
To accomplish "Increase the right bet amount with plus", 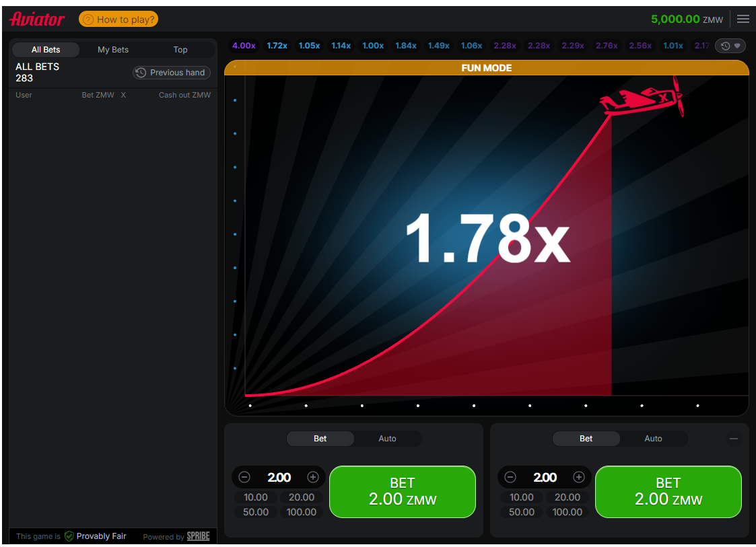I will pos(579,477).
